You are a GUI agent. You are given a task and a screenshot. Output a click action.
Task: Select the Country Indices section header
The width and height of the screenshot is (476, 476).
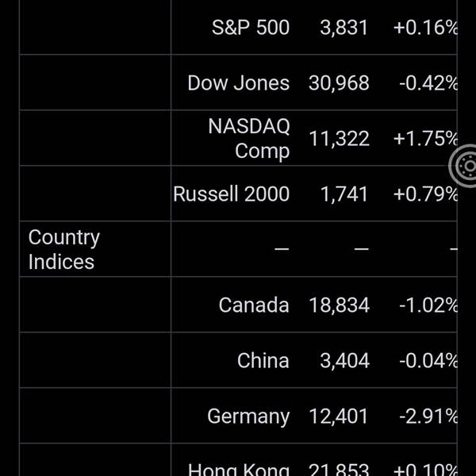pyautogui.click(x=64, y=249)
